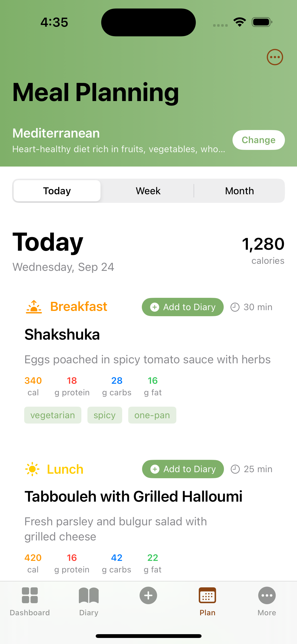Add Shakshuka breakfast to Diary
297x644 pixels.
[183, 307]
